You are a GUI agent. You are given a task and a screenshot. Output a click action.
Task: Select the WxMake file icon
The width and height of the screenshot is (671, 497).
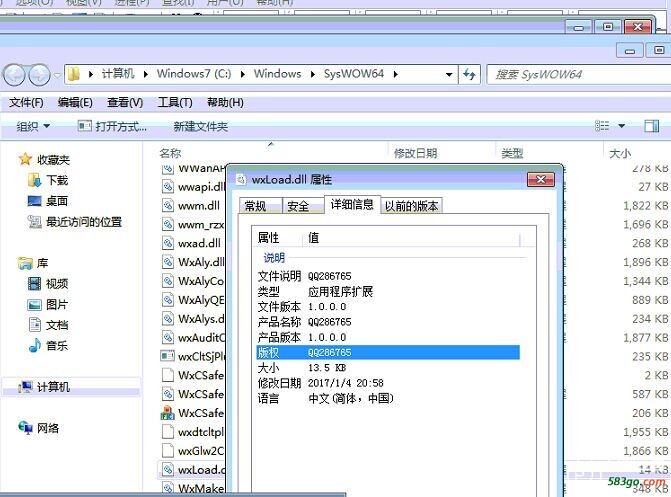click(x=168, y=488)
